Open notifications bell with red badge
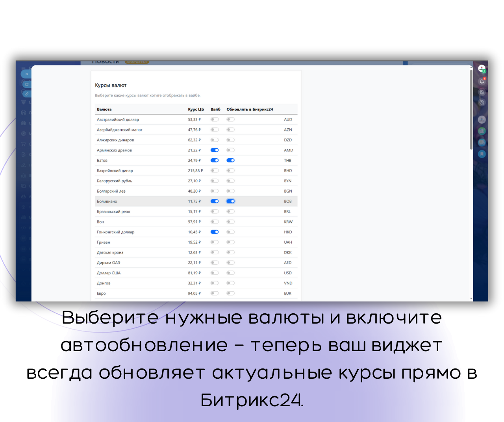Image resolution: width=504 pixels, height=422 pixels. tap(482, 81)
